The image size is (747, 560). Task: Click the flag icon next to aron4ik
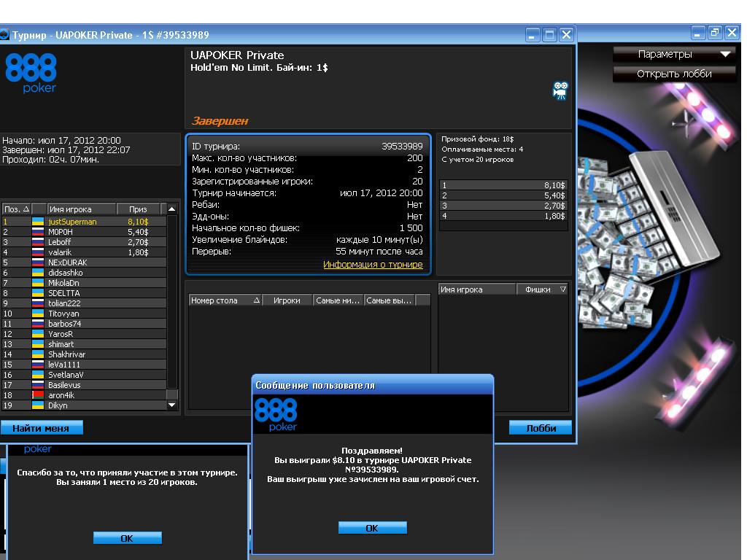(38, 395)
